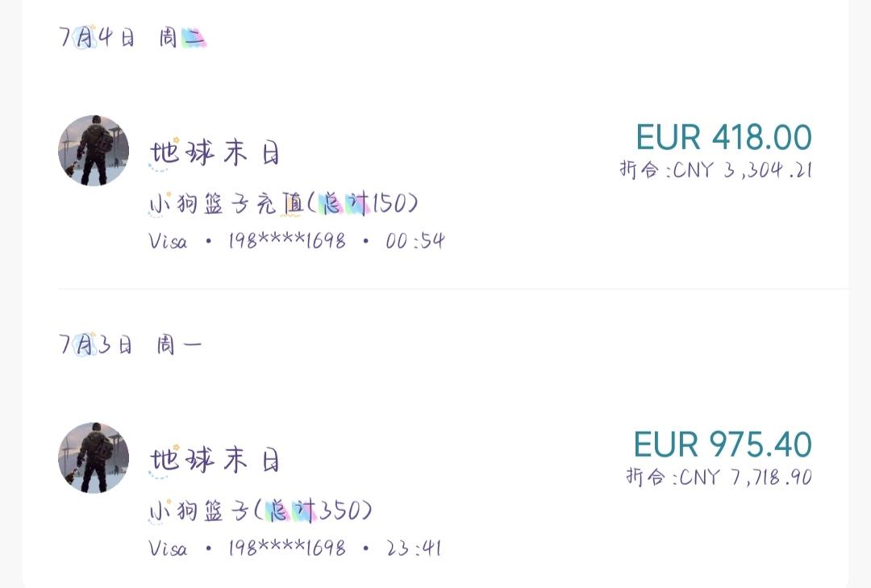The width and height of the screenshot is (871, 588).
Task: Open merchant name 地球末日 on July 3 entry
Action: click(215, 460)
